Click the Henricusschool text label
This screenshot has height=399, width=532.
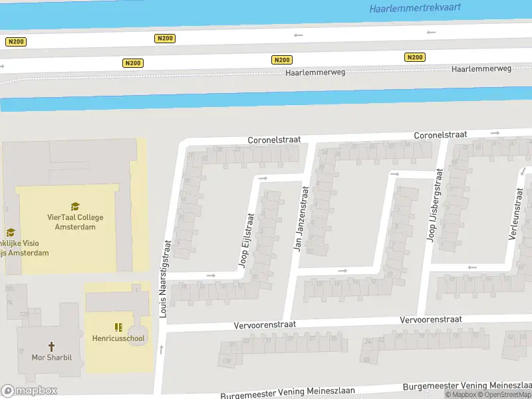118,338
